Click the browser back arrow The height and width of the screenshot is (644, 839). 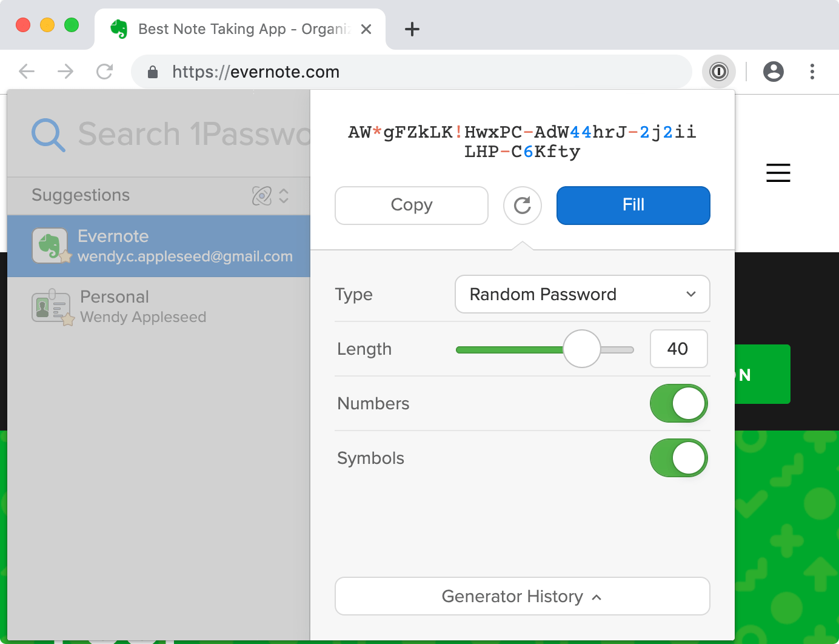(27, 72)
